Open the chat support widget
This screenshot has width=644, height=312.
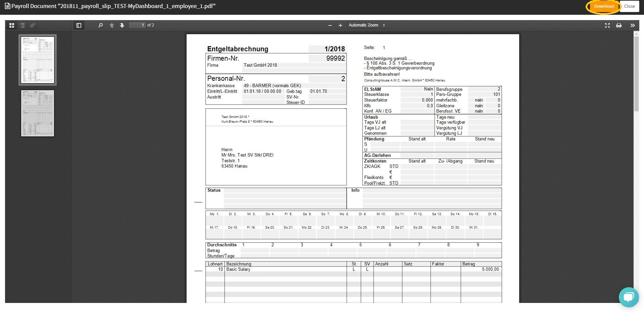coord(629,297)
